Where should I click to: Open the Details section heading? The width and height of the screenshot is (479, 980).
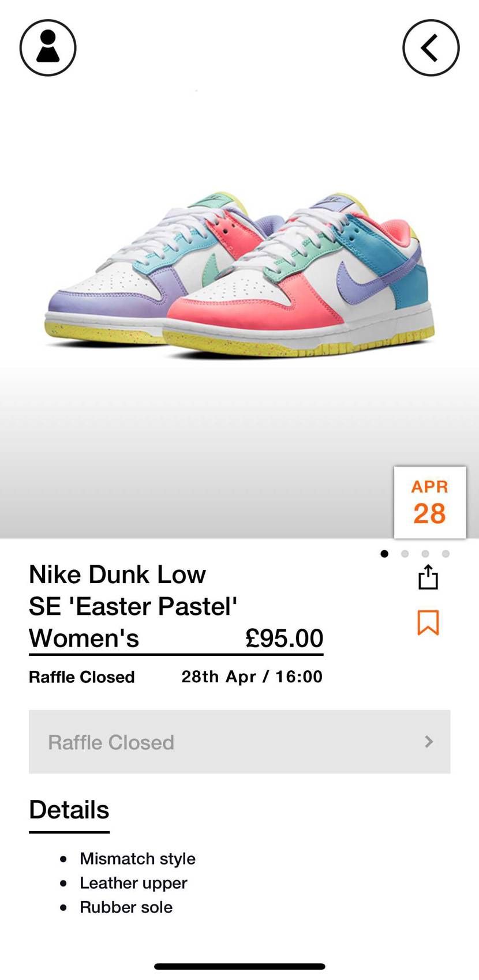point(69,810)
